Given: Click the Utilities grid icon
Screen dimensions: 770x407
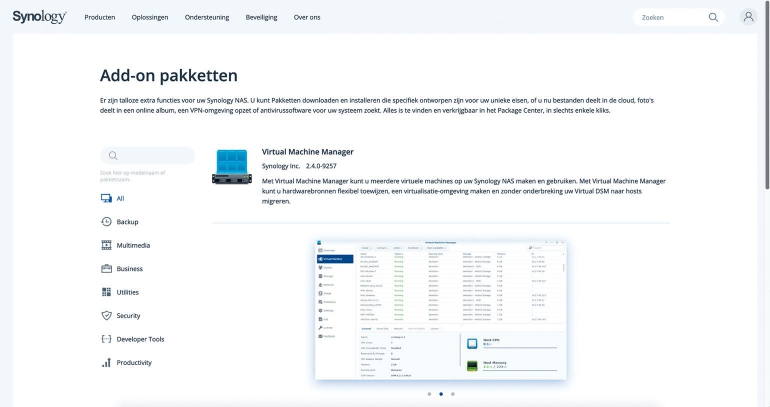Looking at the screenshot, I should click(106, 292).
